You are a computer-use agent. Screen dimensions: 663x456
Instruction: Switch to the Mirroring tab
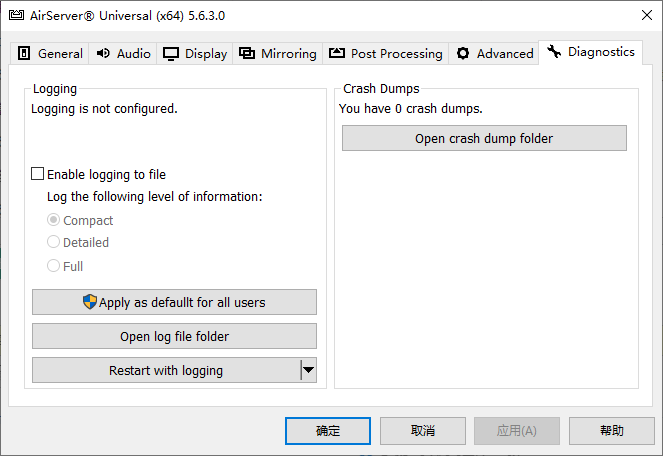click(x=278, y=54)
